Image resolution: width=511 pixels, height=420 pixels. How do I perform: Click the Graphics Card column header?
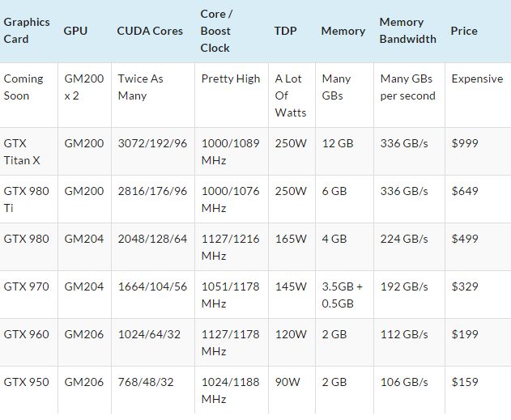click(27, 31)
